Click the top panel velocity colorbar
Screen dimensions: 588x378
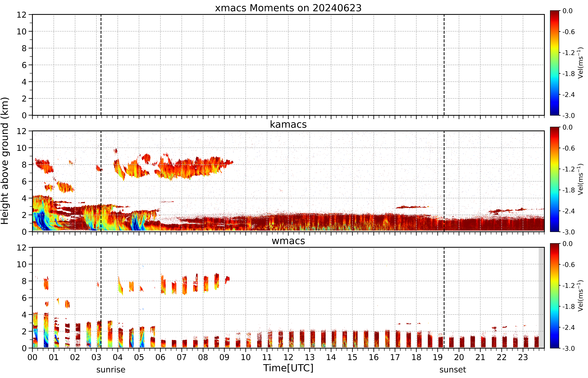554,63
